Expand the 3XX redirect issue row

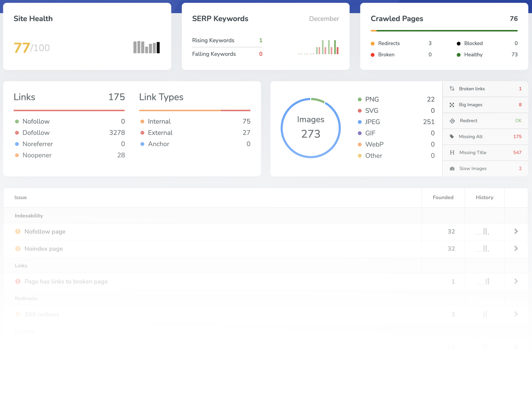(516, 314)
